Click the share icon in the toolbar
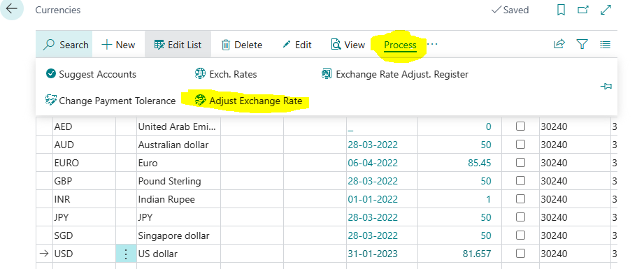The image size is (644, 269). click(559, 44)
